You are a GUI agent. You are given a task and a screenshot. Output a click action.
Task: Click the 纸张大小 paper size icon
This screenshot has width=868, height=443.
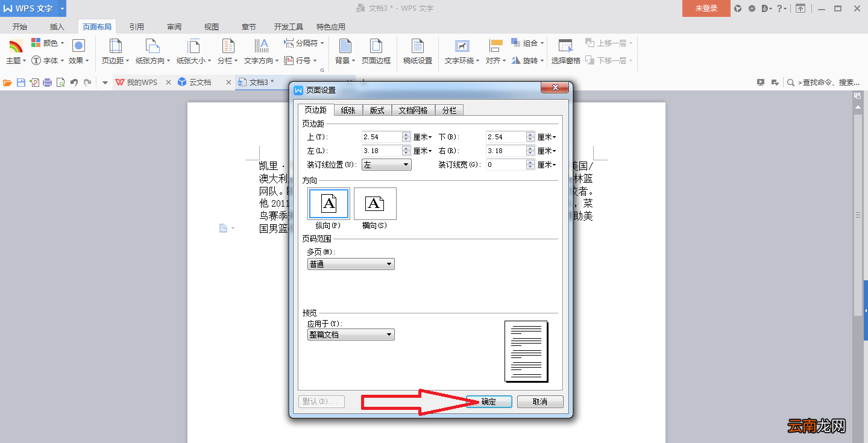click(x=193, y=46)
